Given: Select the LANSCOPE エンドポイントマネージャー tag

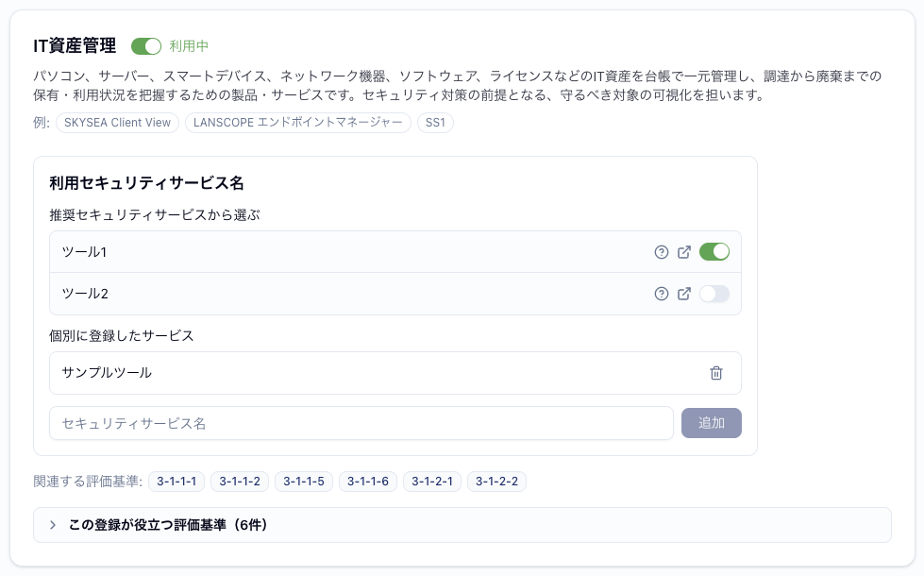Looking at the screenshot, I should pyautogui.click(x=297, y=123).
